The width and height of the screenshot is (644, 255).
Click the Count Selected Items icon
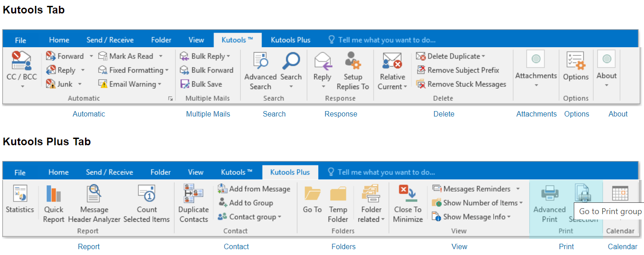147,194
